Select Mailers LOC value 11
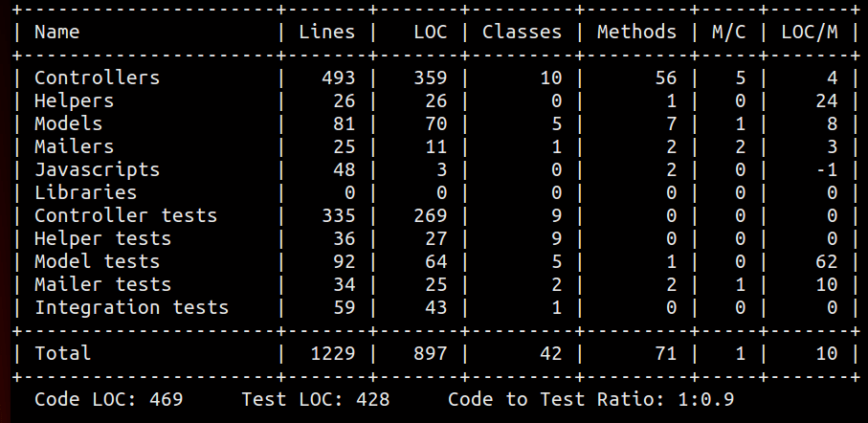 (x=435, y=146)
